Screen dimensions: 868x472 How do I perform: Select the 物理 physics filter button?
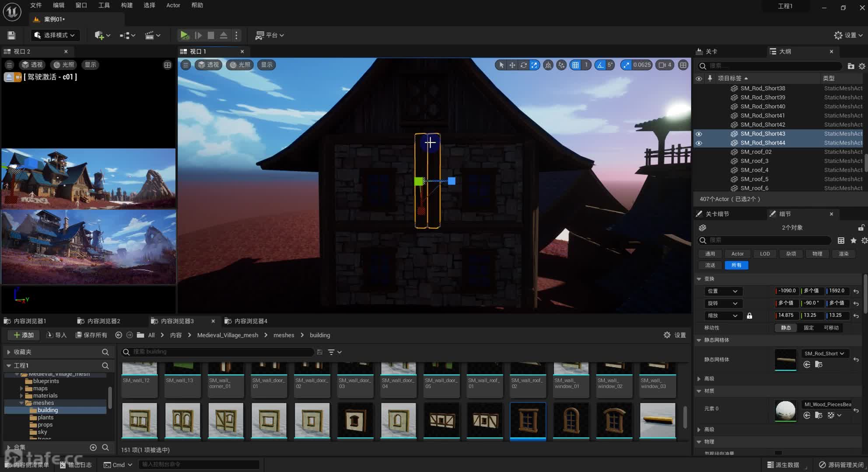(817, 254)
